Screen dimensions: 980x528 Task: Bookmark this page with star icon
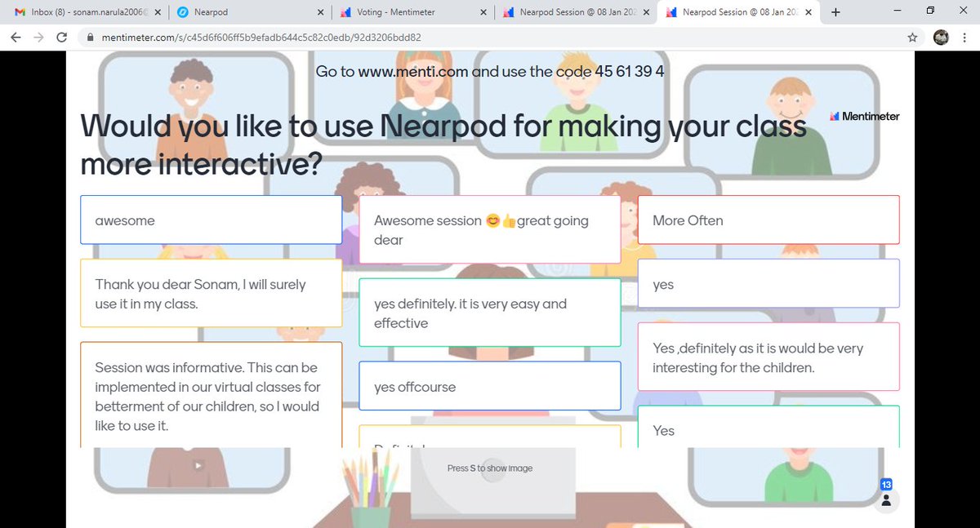(x=911, y=38)
